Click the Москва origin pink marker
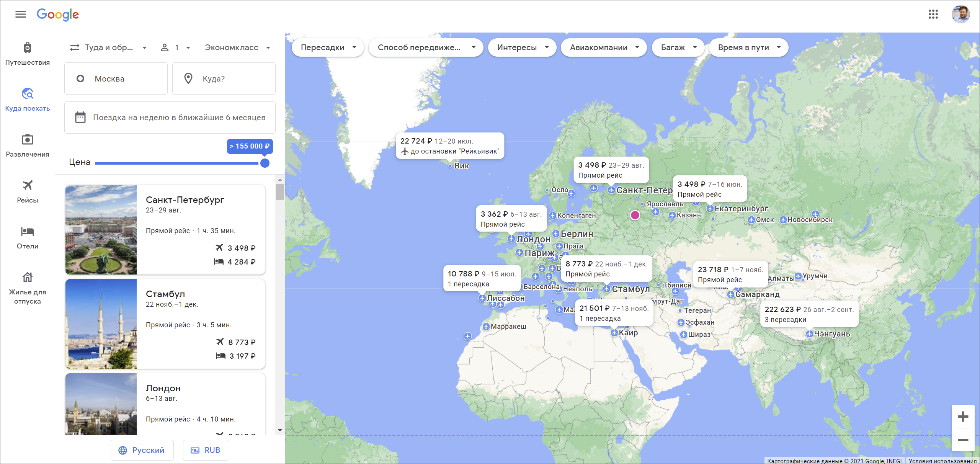This screenshot has width=980, height=464. pyautogui.click(x=635, y=215)
